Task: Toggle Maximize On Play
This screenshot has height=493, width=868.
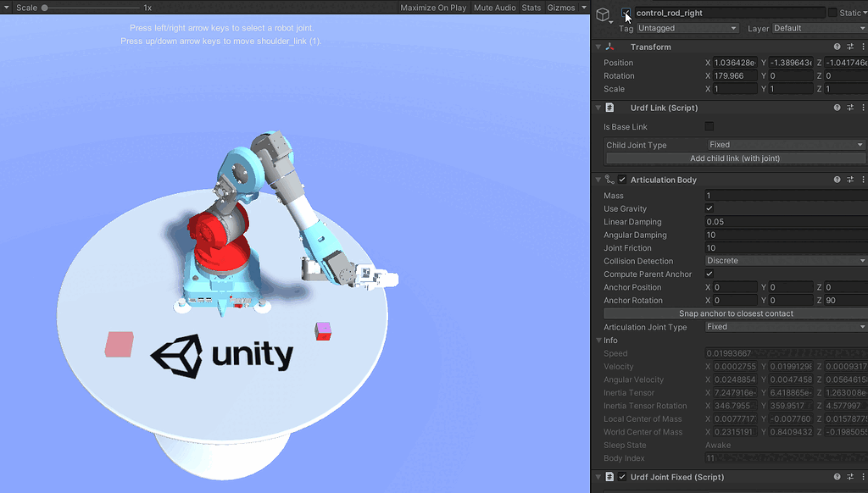Action: tap(432, 7)
